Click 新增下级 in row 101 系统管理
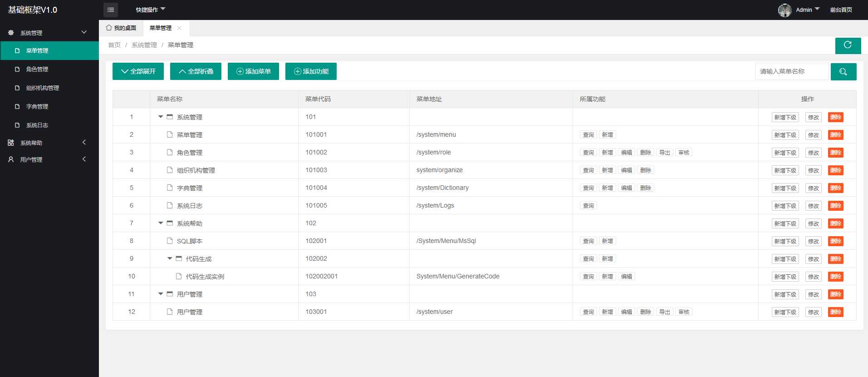 coord(785,117)
